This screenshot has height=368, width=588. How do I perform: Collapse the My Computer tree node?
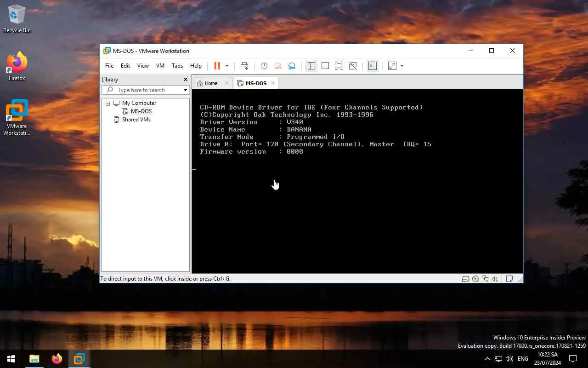(x=108, y=103)
